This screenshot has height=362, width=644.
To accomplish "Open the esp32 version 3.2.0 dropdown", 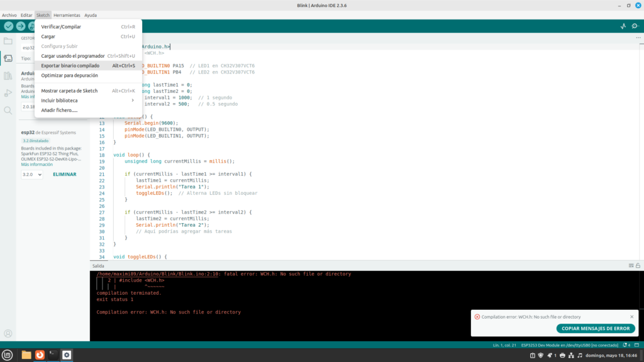I will pos(32,174).
